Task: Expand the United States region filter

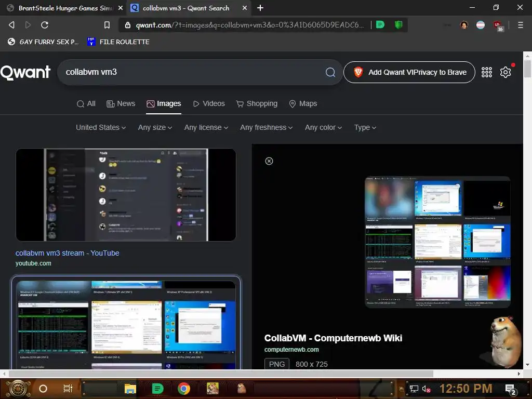Action: (x=101, y=128)
